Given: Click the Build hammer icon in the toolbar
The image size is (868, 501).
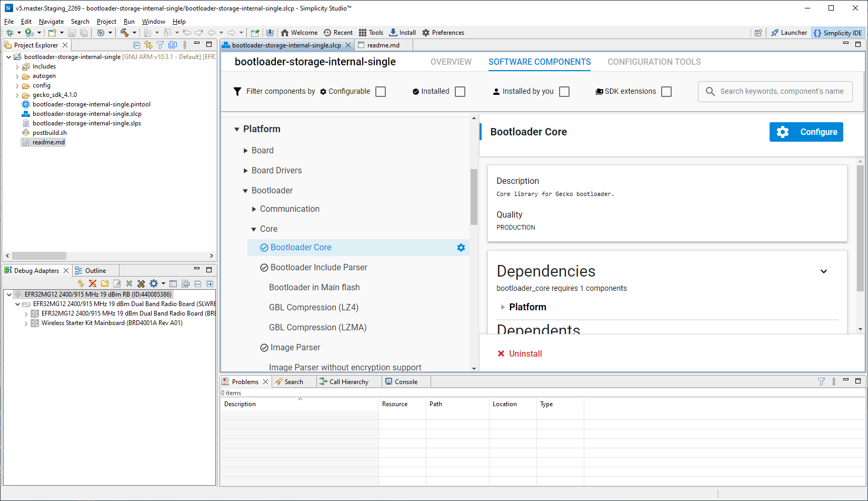Looking at the screenshot, I should pos(125,32).
